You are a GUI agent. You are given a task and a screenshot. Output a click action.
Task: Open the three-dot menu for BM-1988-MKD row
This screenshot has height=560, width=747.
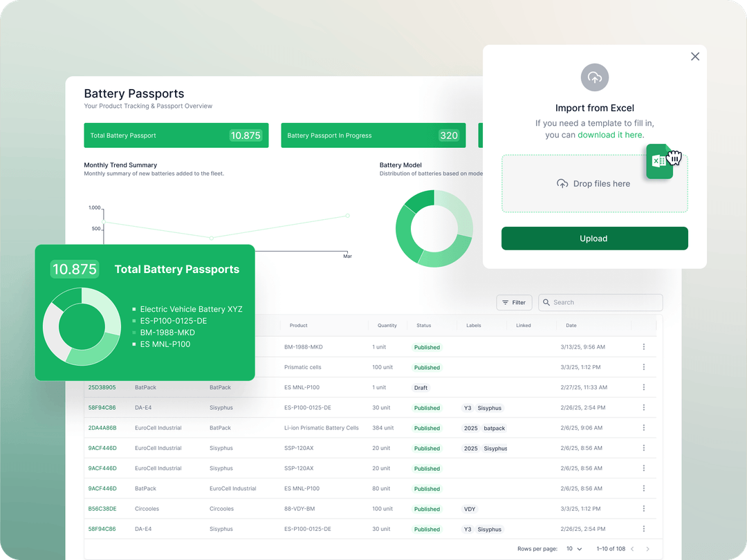(644, 346)
